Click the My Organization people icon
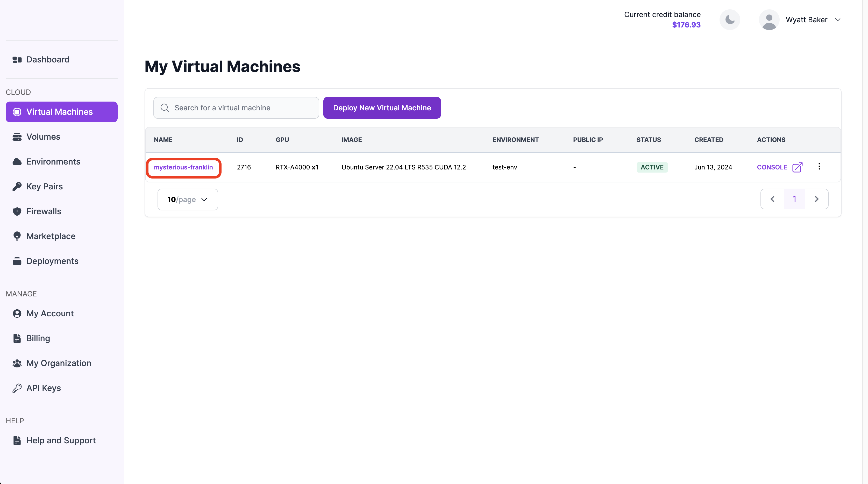 pos(17,363)
